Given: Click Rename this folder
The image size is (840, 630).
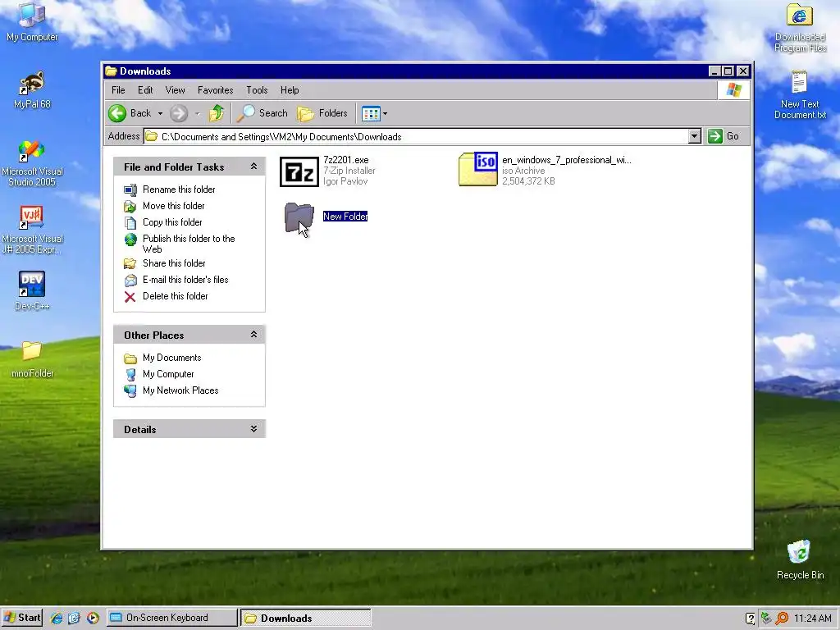Looking at the screenshot, I should pyautogui.click(x=179, y=189).
